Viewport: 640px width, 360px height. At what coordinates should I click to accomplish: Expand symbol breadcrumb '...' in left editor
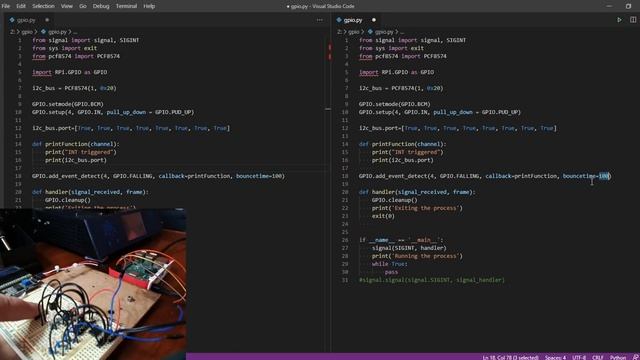pos(75,32)
